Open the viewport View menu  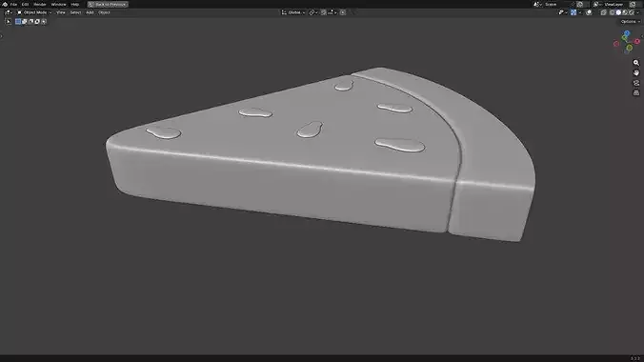coord(61,12)
